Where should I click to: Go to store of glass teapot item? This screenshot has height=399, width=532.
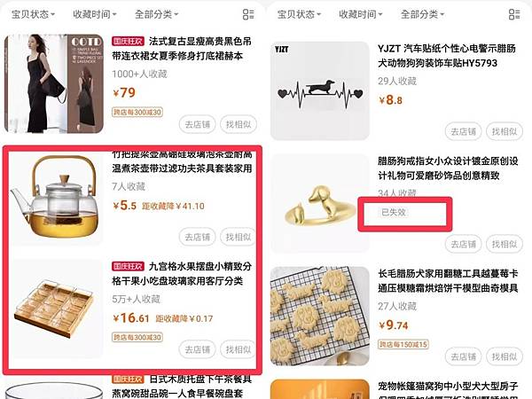tap(198, 237)
